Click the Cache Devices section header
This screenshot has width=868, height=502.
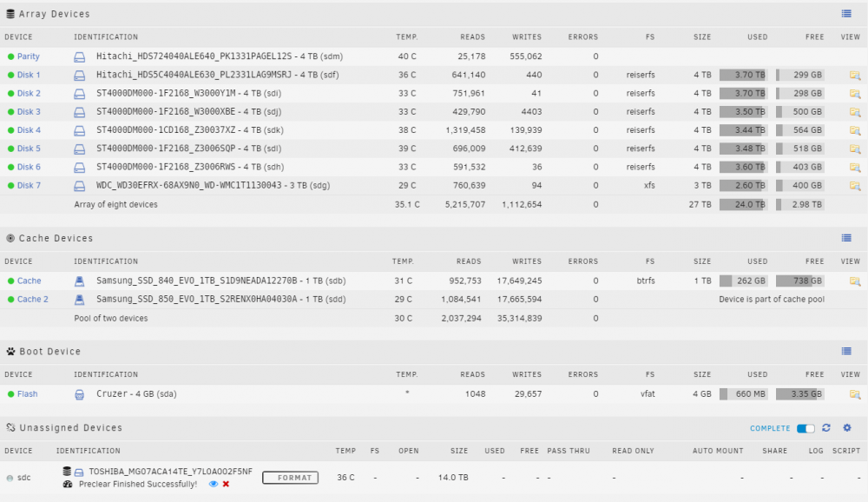56,238
